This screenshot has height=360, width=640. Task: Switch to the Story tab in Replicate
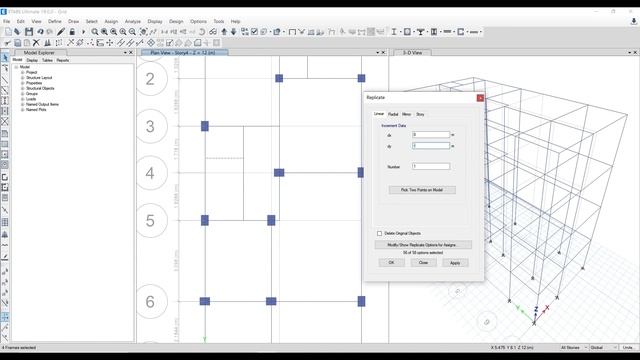tap(420, 114)
